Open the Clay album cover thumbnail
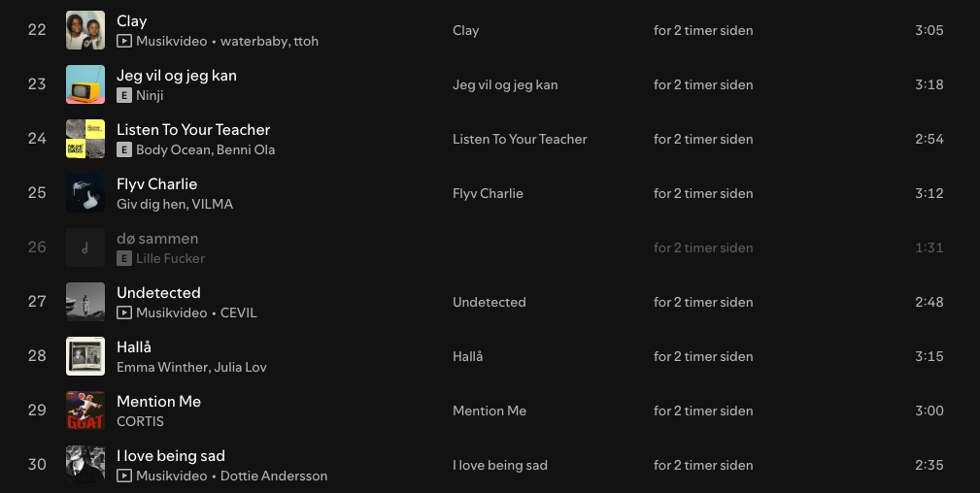The image size is (980, 493). (x=85, y=30)
